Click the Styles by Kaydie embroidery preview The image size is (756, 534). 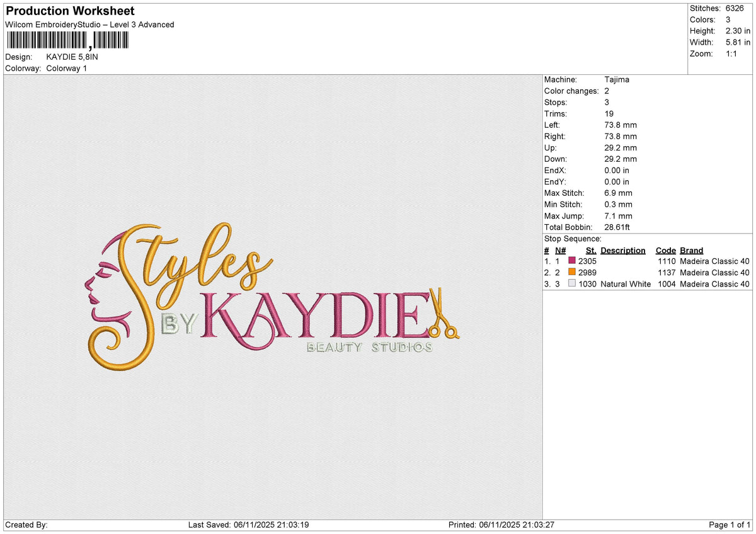[272, 298]
